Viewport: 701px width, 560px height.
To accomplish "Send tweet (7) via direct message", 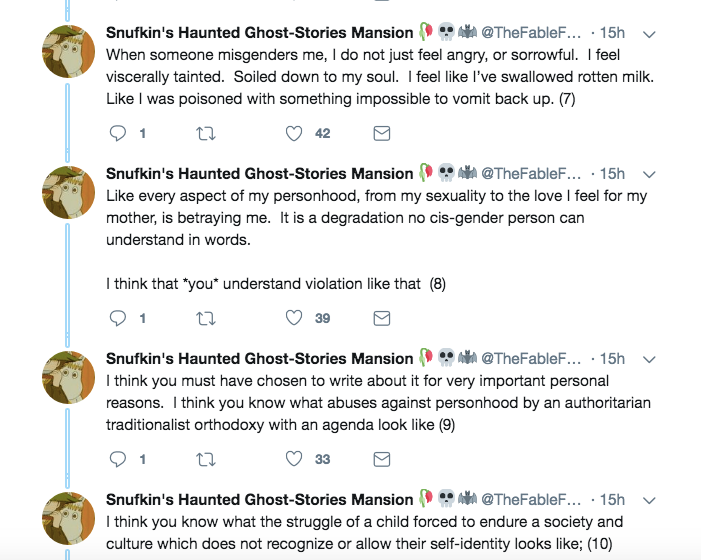I will pos(381,133).
